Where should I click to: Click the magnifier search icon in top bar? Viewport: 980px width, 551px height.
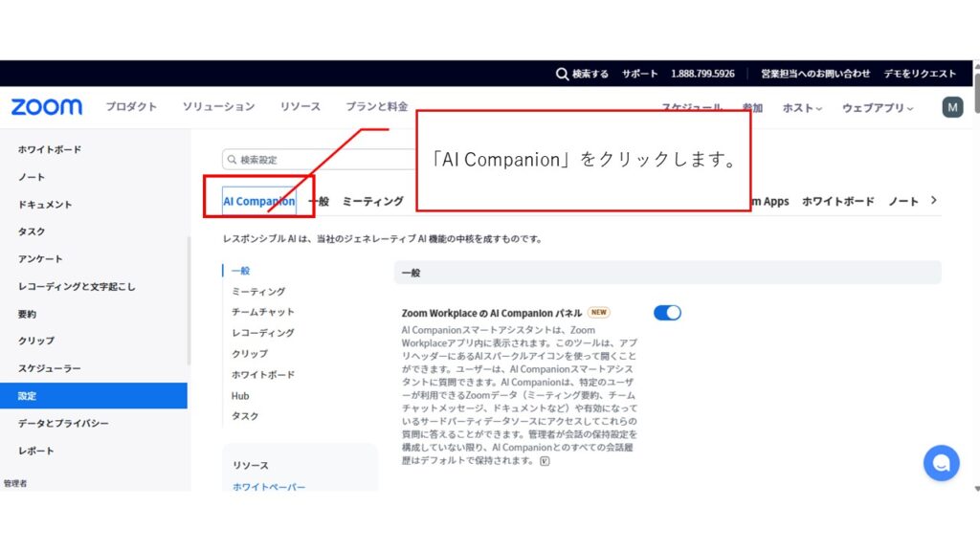coord(562,74)
